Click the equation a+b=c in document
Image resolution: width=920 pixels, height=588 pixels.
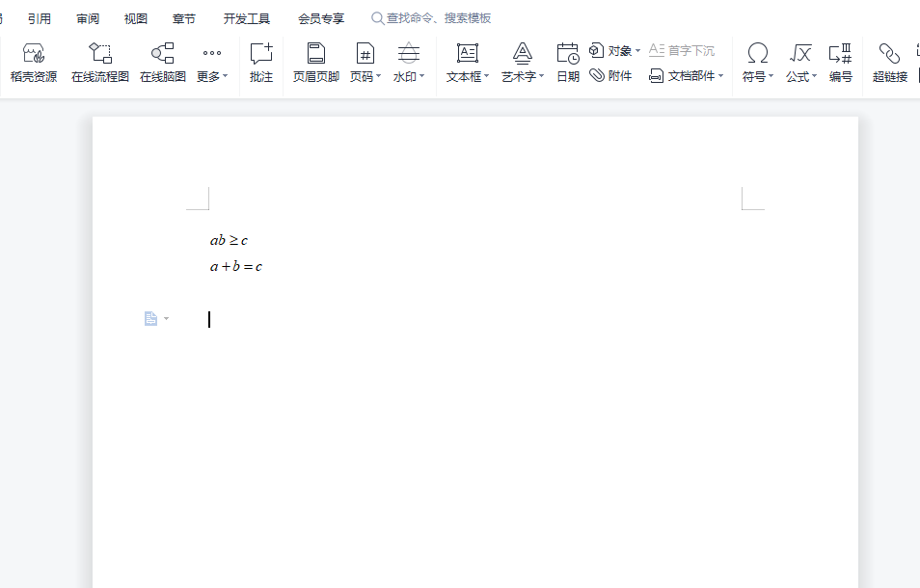[236, 267]
